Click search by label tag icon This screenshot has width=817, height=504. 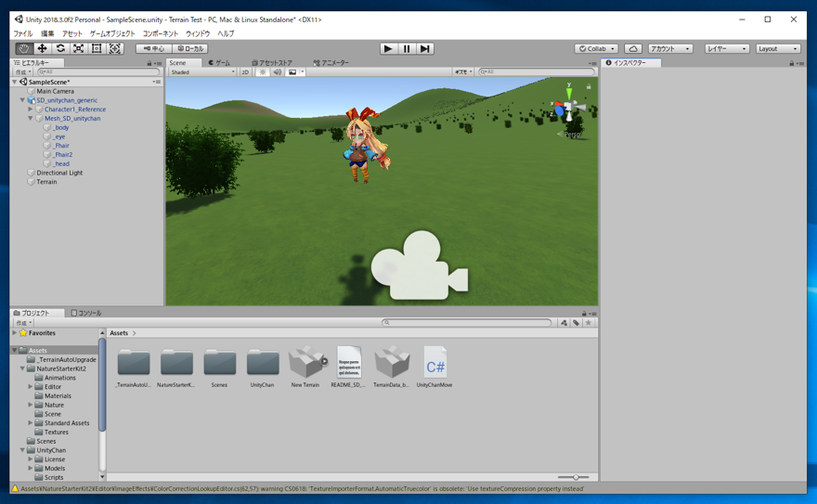(576, 323)
